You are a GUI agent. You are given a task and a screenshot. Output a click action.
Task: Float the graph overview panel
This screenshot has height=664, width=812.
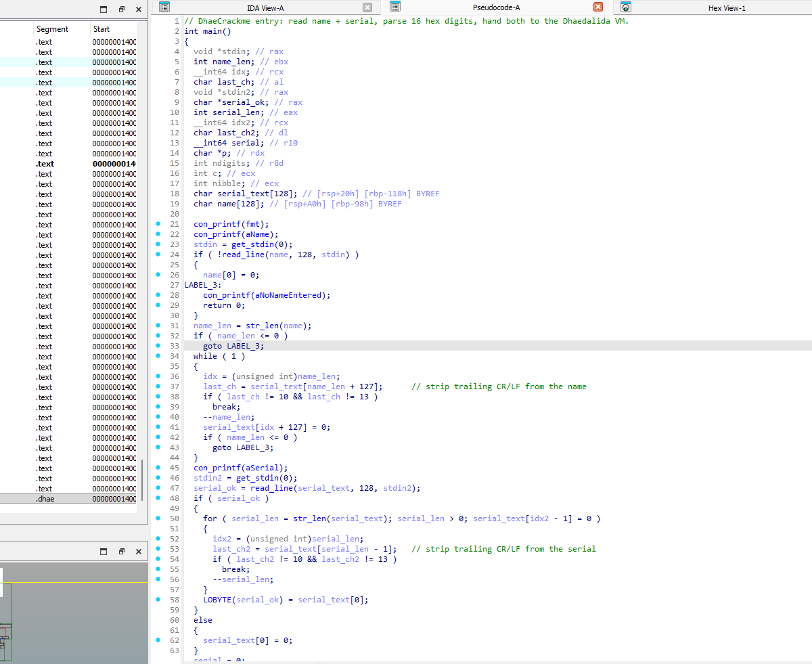point(121,551)
